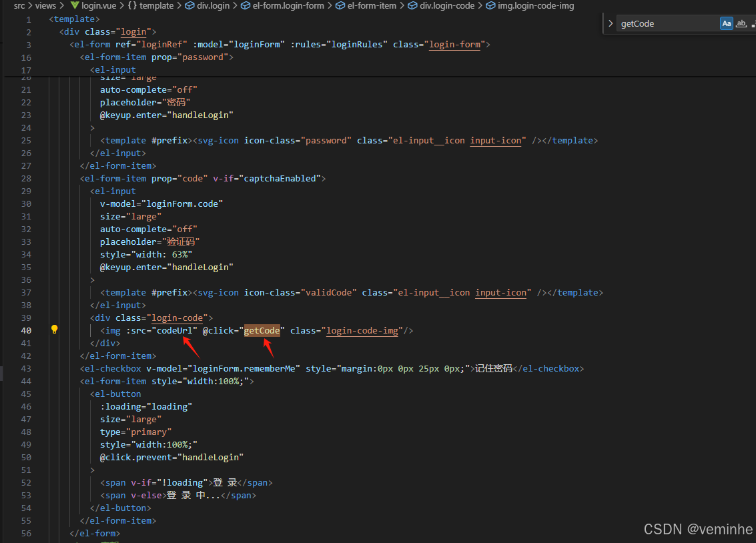756x543 pixels.
Task: Open the img.login-code-img breadcrumb
Action: (530, 6)
